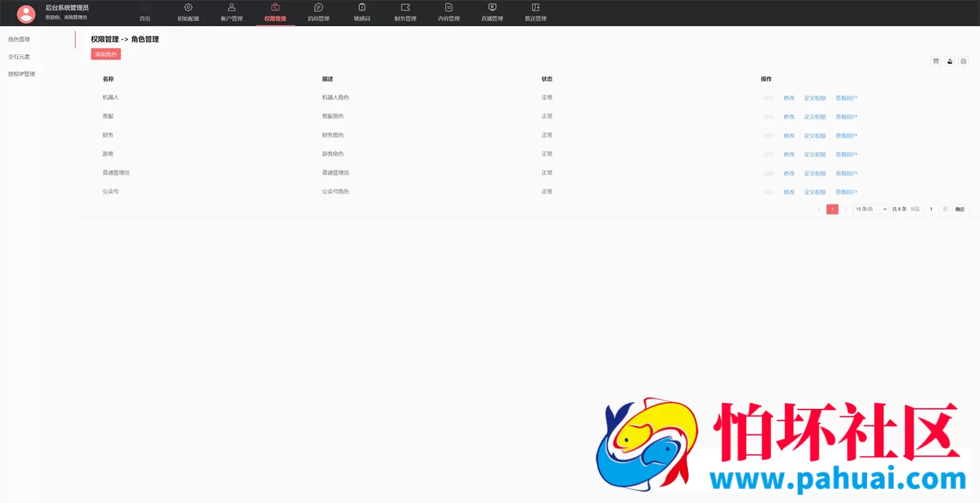Click the 确定 pagination confirm button
The width and height of the screenshot is (980, 503).
pyautogui.click(x=959, y=209)
